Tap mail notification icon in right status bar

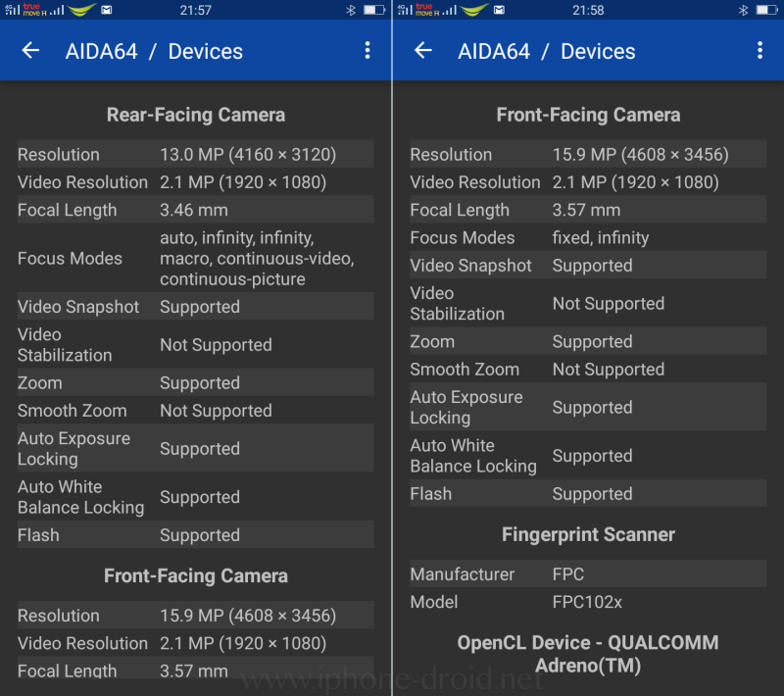point(499,10)
